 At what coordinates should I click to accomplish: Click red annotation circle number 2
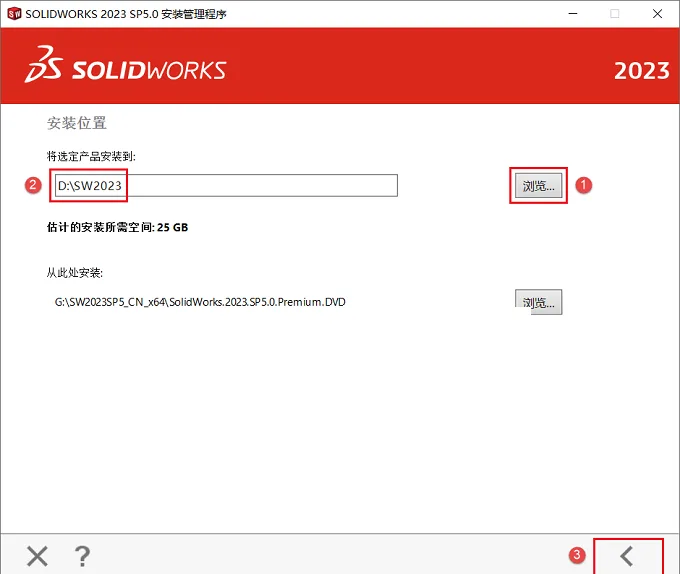coord(33,185)
